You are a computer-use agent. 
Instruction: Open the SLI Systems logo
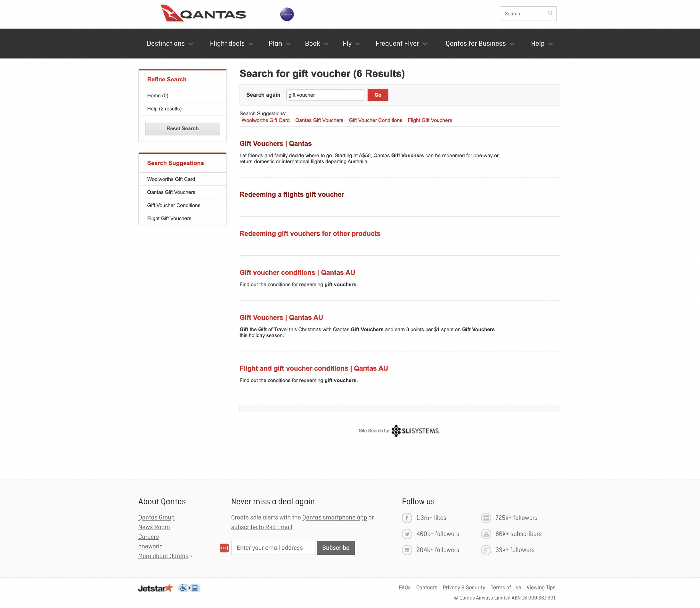coord(415,431)
